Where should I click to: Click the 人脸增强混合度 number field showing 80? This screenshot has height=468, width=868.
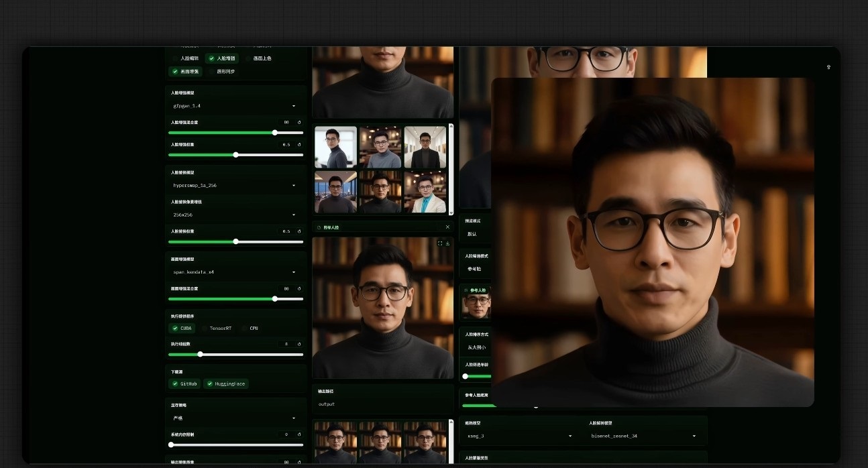click(x=286, y=123)
